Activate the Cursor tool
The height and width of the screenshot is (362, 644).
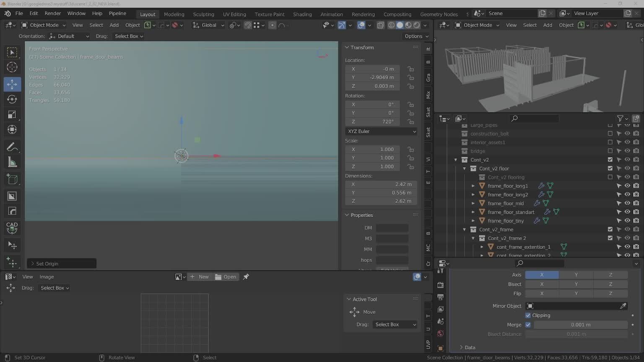12,67
